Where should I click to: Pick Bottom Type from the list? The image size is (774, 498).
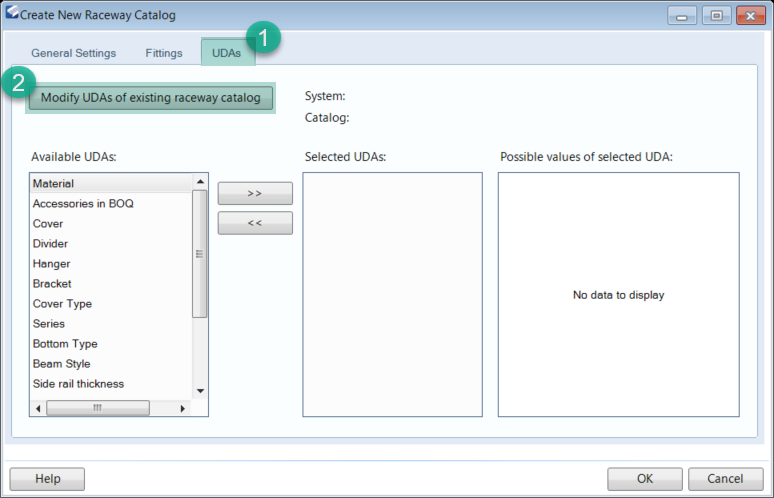pyautogui.click(x=111, y=344)
